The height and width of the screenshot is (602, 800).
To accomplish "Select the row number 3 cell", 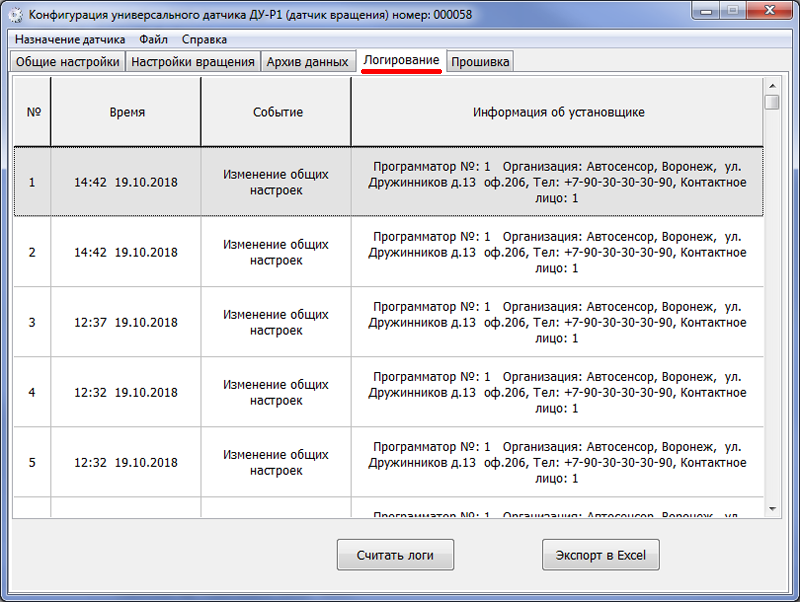I will tap(32, 322).
